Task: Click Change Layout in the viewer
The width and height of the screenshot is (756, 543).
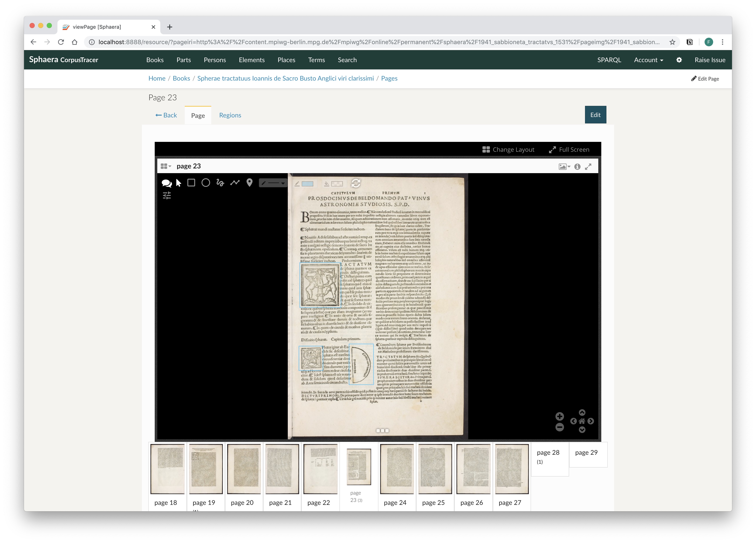Action: (x=508, y=150)
